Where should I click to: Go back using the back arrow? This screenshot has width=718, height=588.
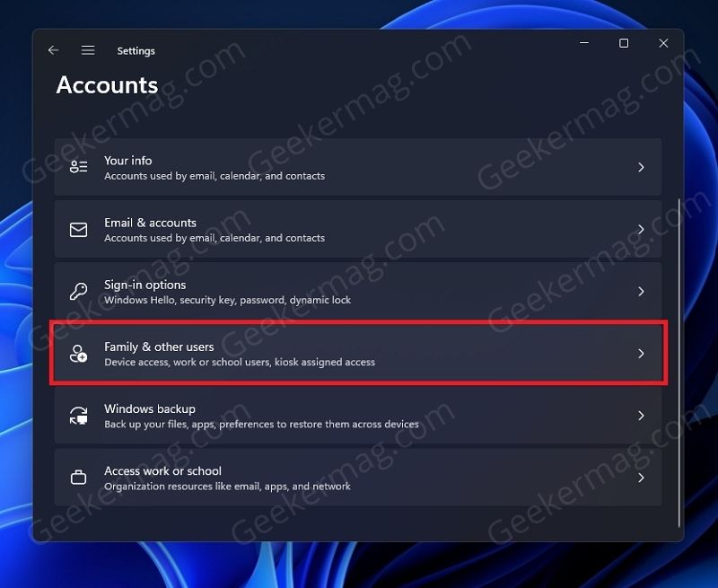(x=54, y=50)
